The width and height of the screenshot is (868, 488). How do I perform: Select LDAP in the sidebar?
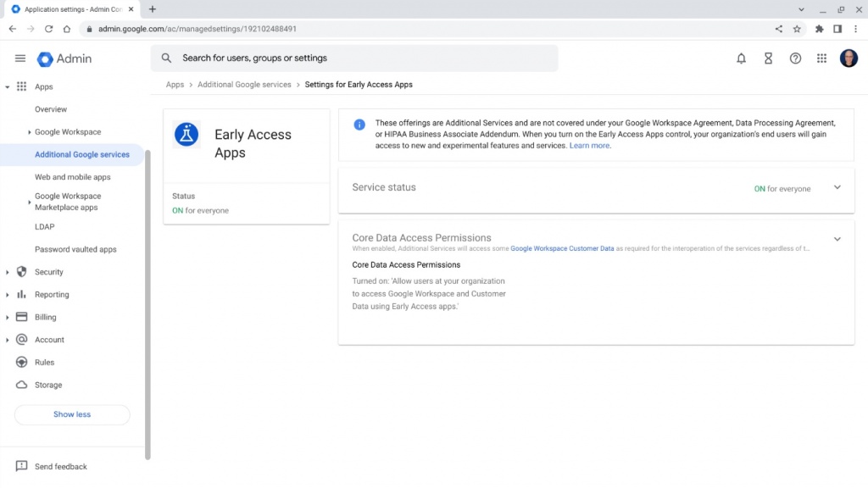tap(44, 227)
